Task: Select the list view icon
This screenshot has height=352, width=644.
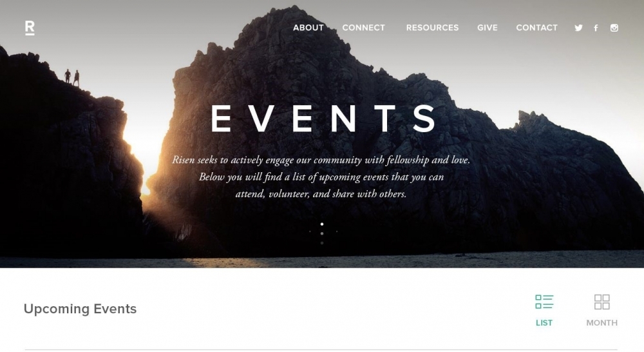Action: pos(544,302)
